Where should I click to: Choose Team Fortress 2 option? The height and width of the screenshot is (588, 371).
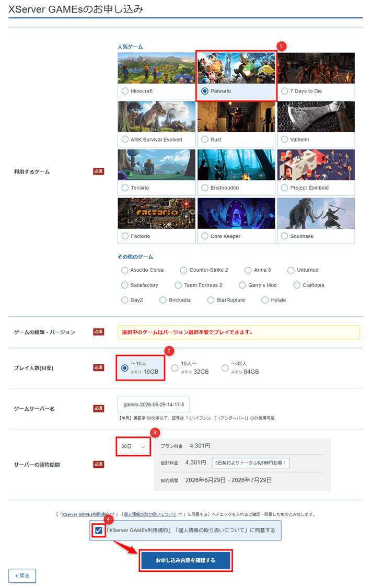[178, 285]
